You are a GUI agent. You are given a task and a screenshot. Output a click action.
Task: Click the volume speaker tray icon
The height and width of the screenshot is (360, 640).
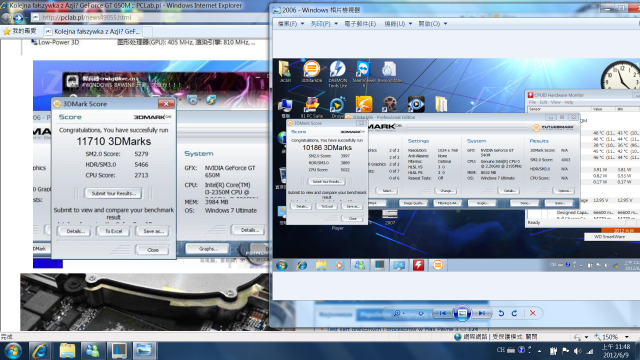click(578, 351)
